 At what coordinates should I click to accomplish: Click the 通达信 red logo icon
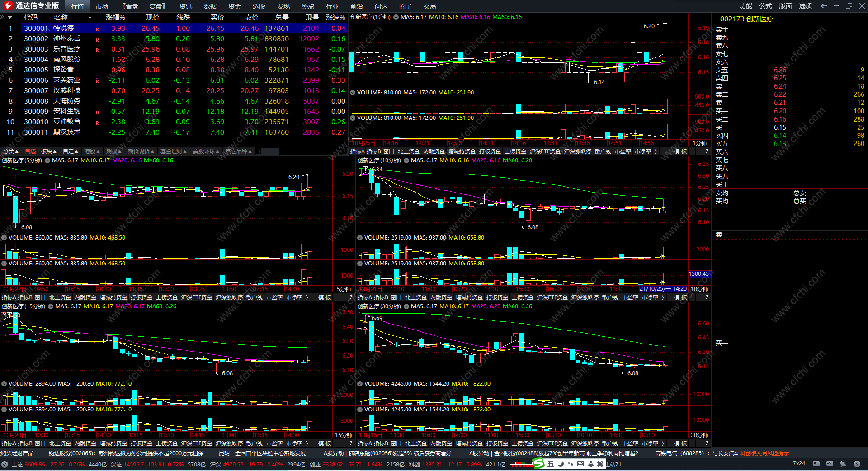pos(8,6)
